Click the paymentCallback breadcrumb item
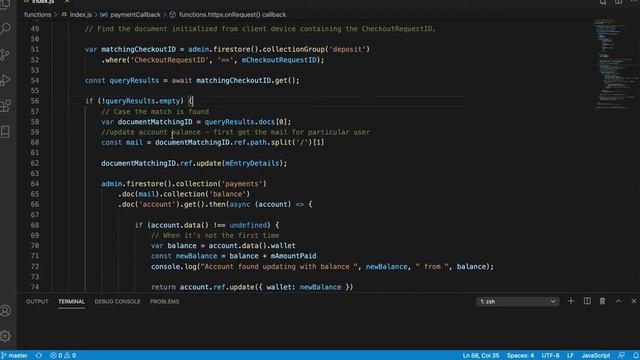 131,15
